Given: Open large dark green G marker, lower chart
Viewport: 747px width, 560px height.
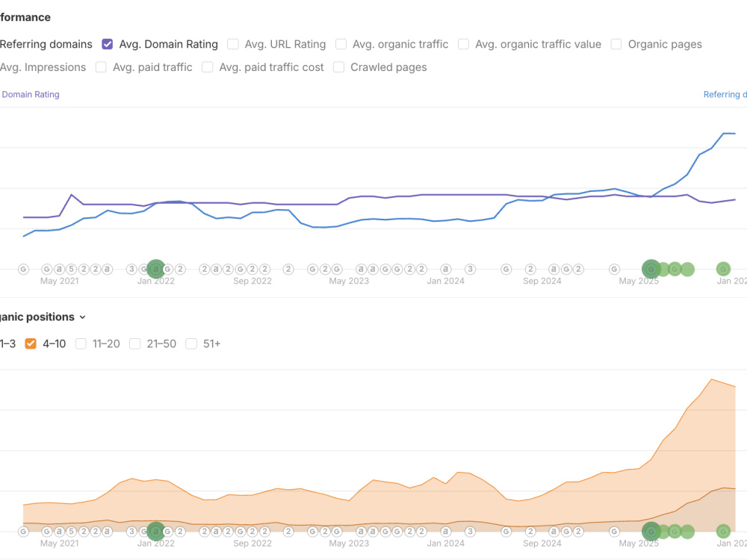Looking at the screenshot, I should click(x=651, y=531).
